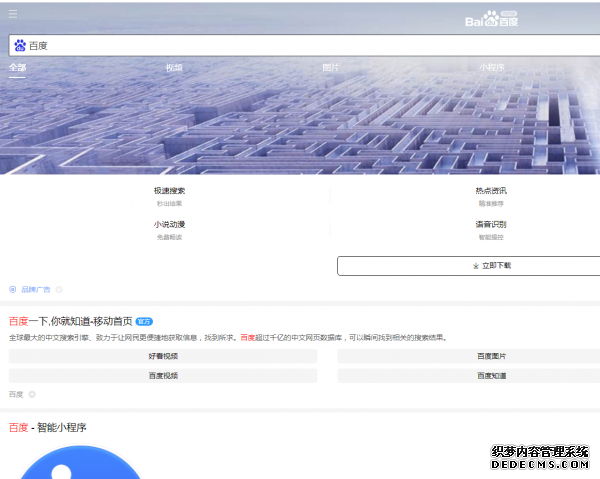Open the 小说动漫 feature
Viewport: 600px width, 479px height.
(x=169, y=224)
